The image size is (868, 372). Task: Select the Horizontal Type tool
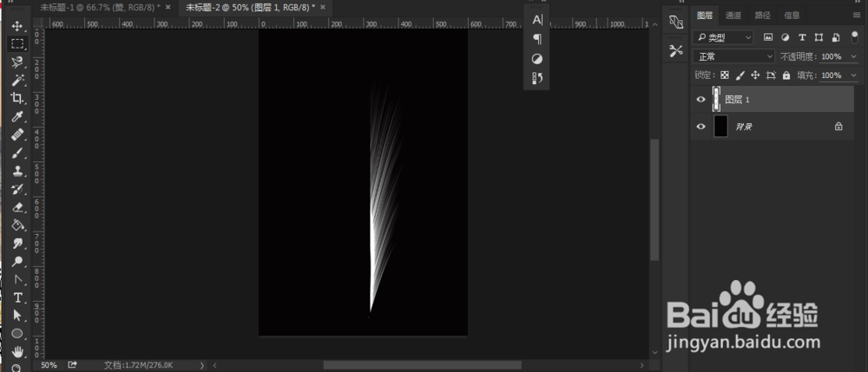(17, 297)
